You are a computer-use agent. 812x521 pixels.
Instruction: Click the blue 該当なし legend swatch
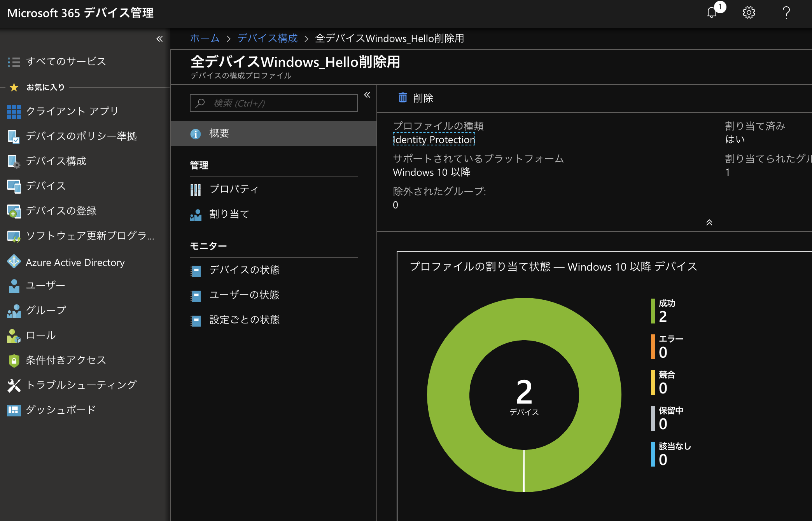[x=653, y=454]
